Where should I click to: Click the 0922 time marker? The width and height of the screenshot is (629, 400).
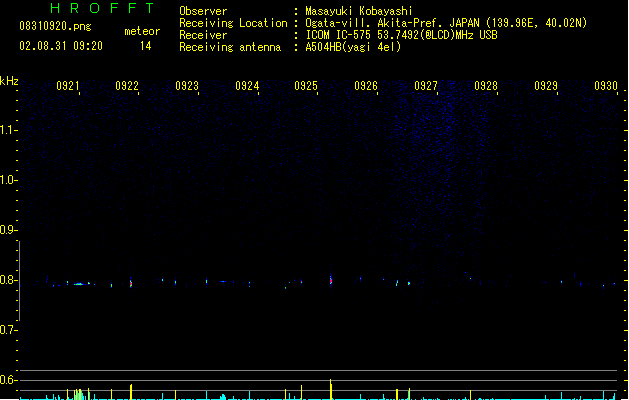click(x=127, y=86)
